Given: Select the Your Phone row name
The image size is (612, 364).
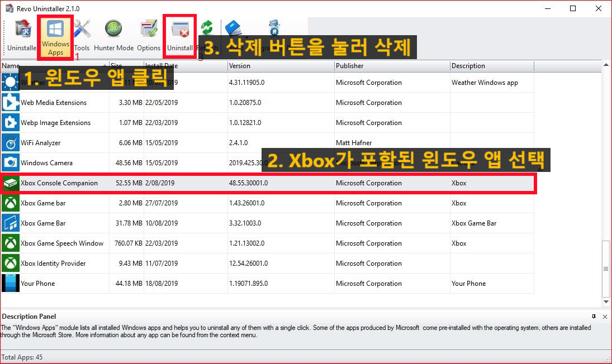Looking at the screenshot, I should click(x=38, y=283).
